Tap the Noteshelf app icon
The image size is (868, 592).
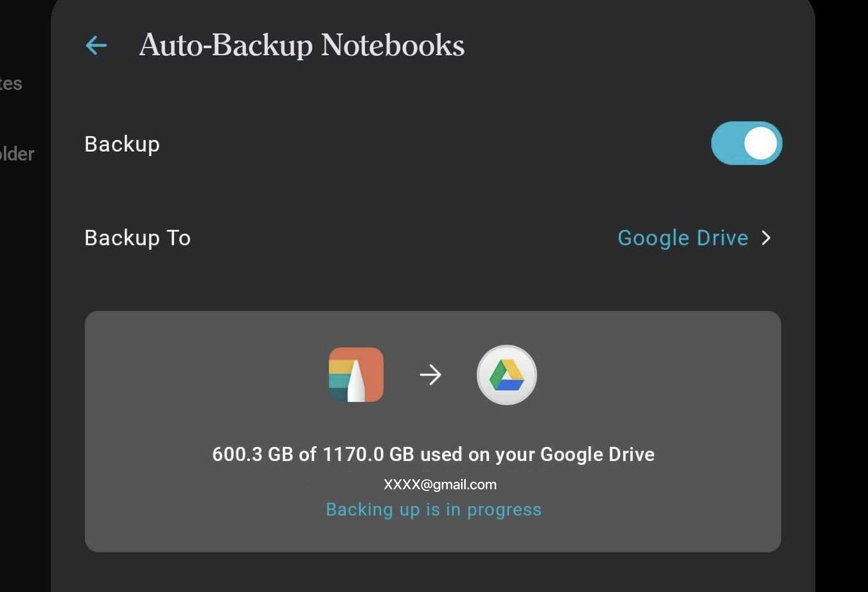pyautogui.click(x=356, y=374)
